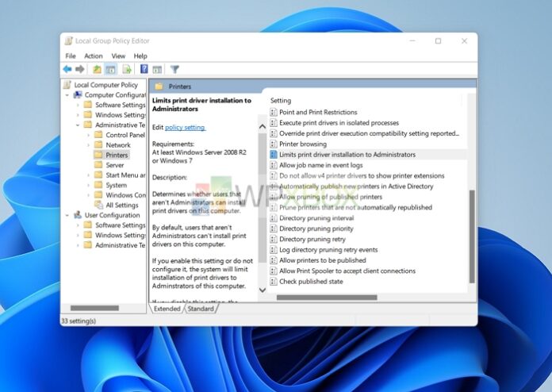Collapse Administrative Templates under Computer Configuration

click(78, 125)
